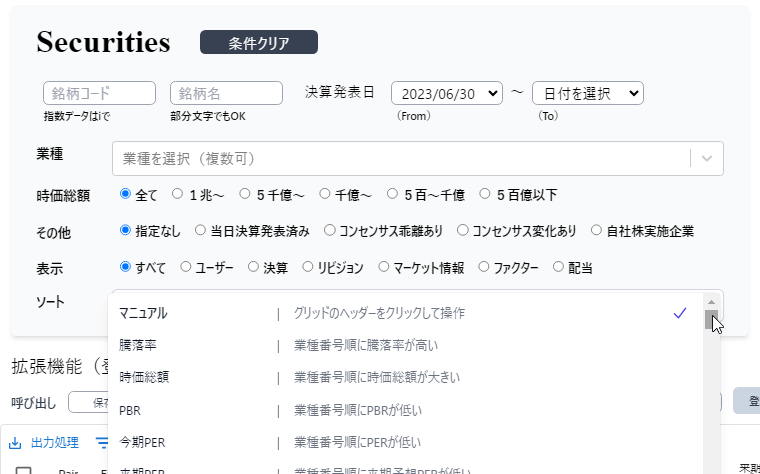The width and height of the screenshot is (760, 474).
Task: Open the From date dropdown 2023/06/30
Action: (446, 93)
